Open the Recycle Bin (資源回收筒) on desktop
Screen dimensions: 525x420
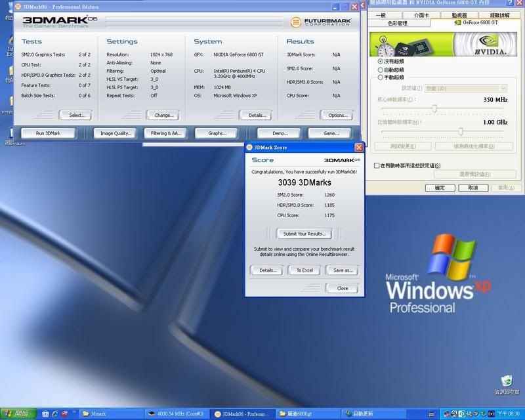pos(507,385)
